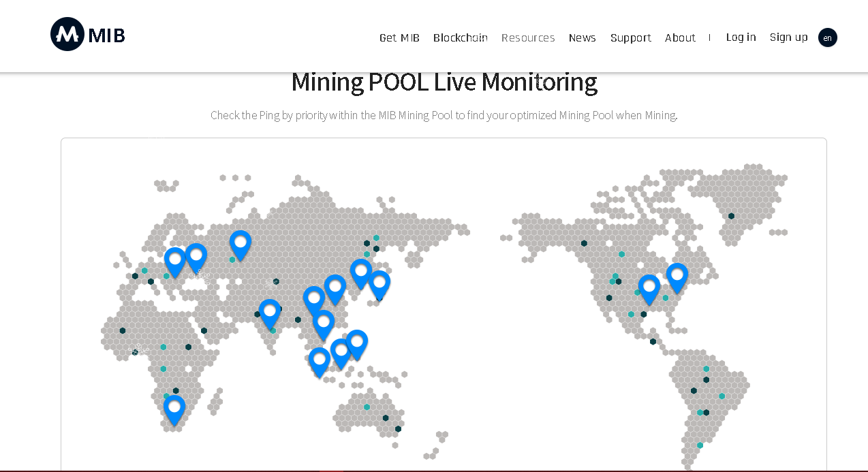The width and height of the screenshot is (868, 472).
Task: Open the en language selector
Action: tap(828, 37)
